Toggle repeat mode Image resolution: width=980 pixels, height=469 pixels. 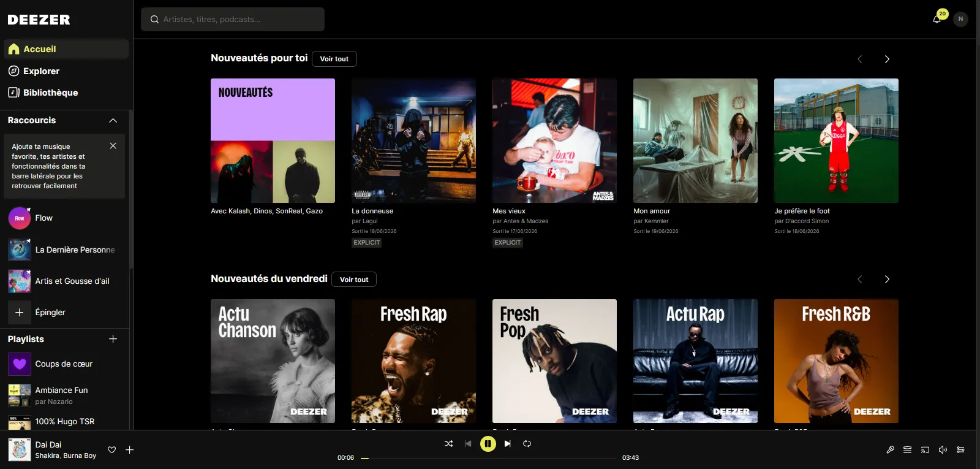pyautogui.click(x=527, y=443)
